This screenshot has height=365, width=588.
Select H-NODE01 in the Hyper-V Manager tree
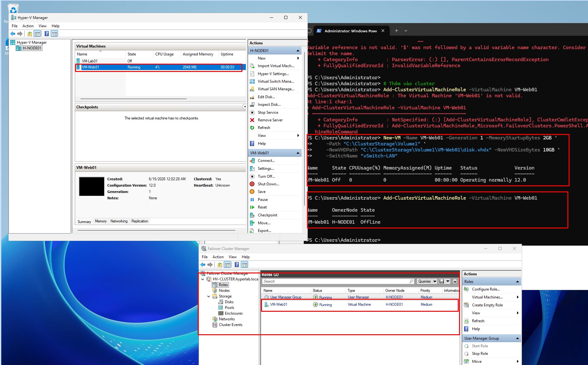point(29,48)
